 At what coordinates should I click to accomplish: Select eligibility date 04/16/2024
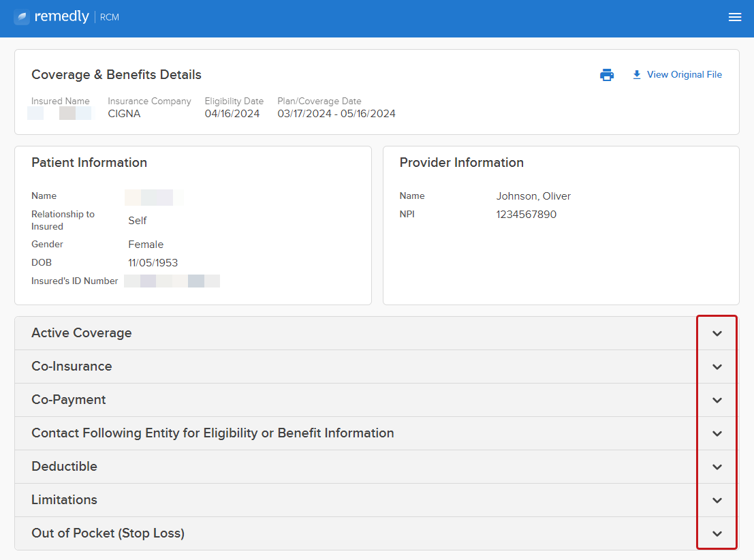point(232,114)
